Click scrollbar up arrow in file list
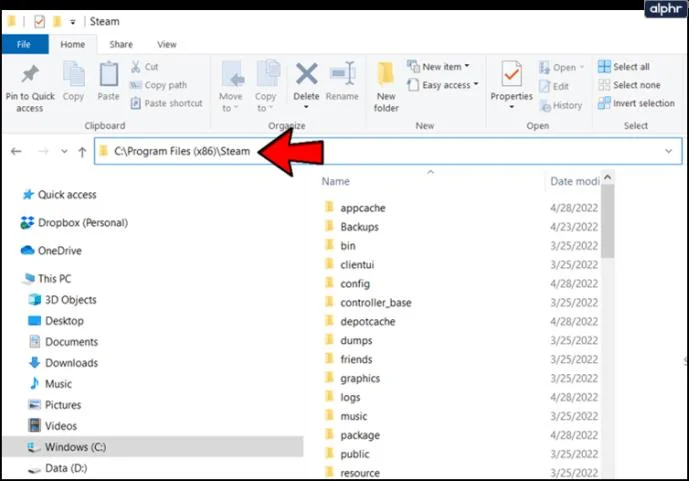 click(608, 177)
